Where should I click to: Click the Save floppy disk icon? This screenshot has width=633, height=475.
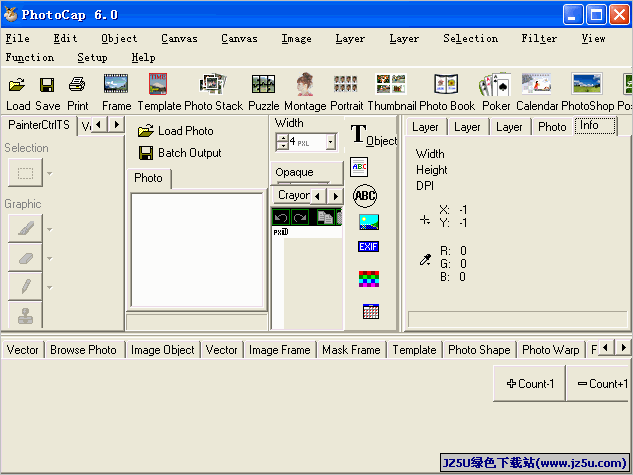(x=47, y=85)
